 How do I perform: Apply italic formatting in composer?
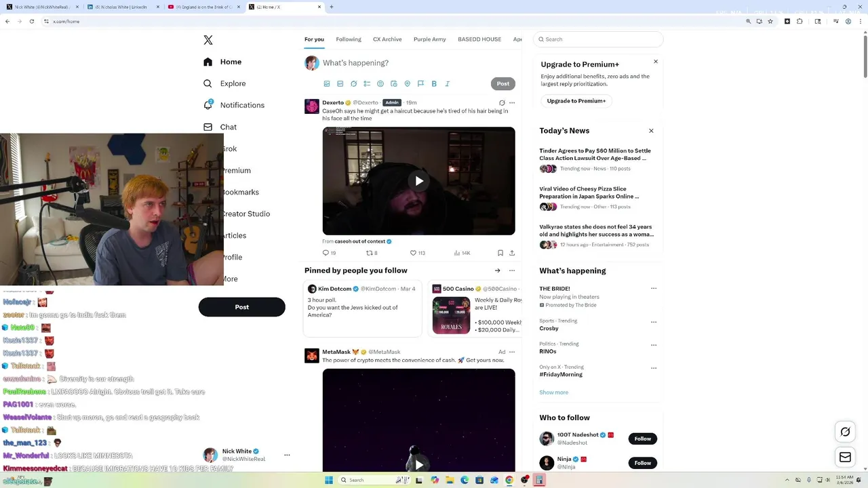tap(448, 84)
